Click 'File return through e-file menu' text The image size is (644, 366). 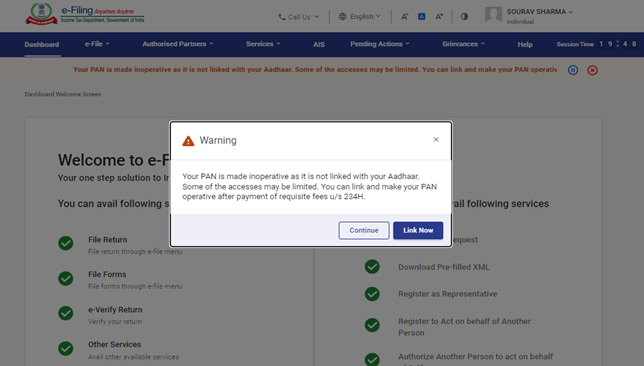[x=135, y=251]
